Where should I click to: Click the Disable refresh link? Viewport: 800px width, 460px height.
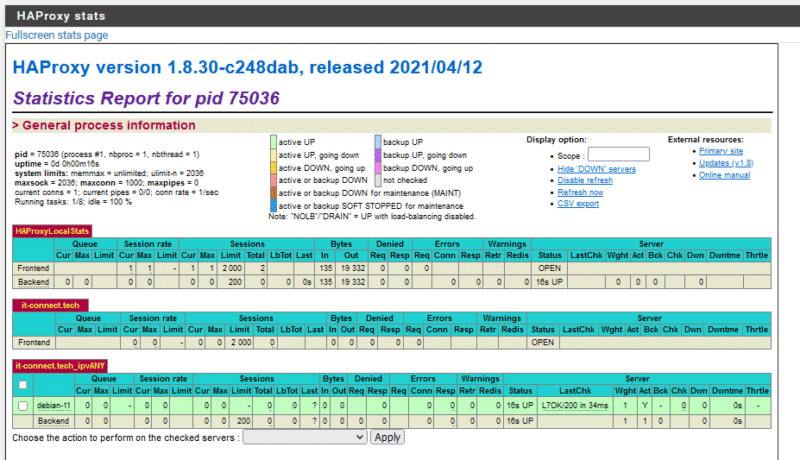587,181
